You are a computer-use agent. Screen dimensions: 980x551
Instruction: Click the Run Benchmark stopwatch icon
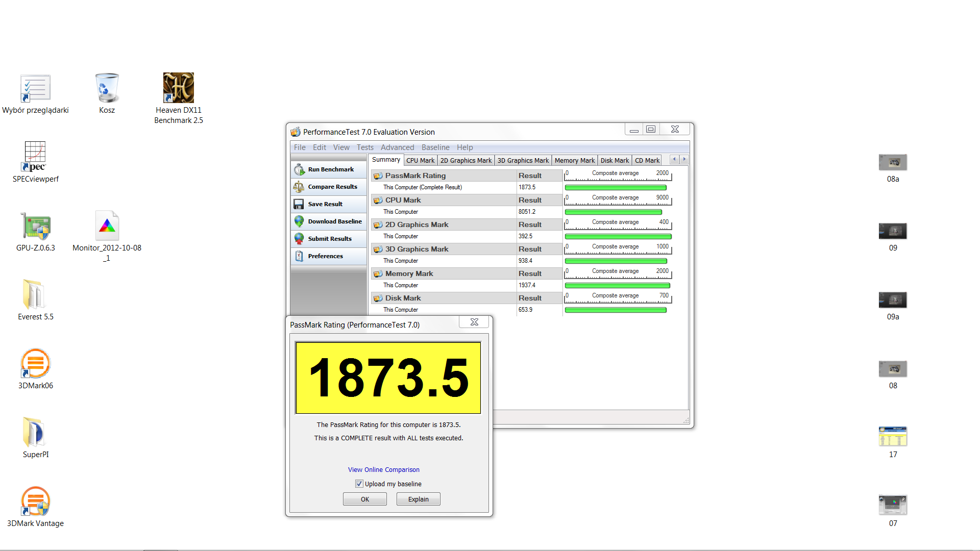tap(299, 169)
